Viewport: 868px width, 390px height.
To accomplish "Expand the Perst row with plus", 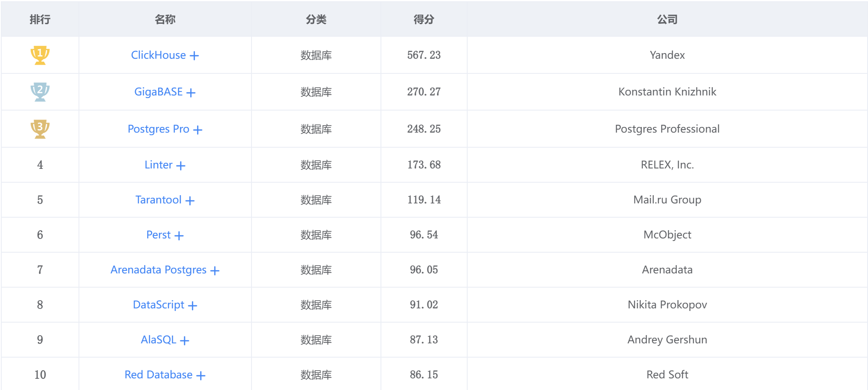I will pos(179,235).
